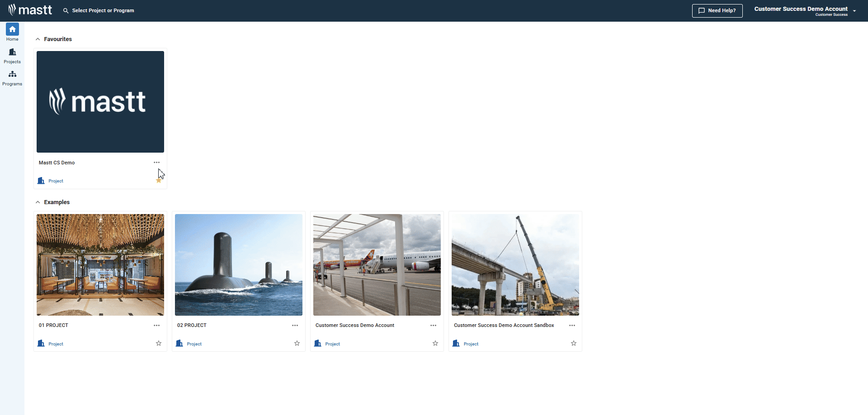Click project icon on 01 PROJECT card
868x415 pixels.
[x=41, y=344]
